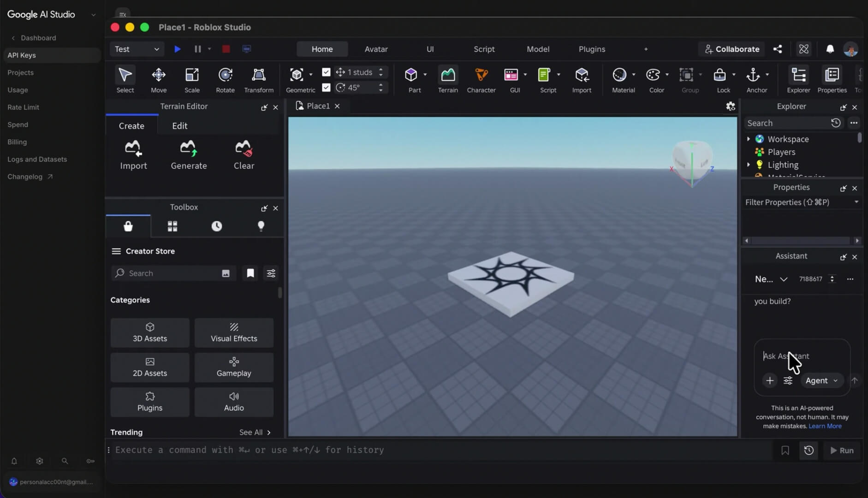Open the Test mode dropdown

pos(137,49)
